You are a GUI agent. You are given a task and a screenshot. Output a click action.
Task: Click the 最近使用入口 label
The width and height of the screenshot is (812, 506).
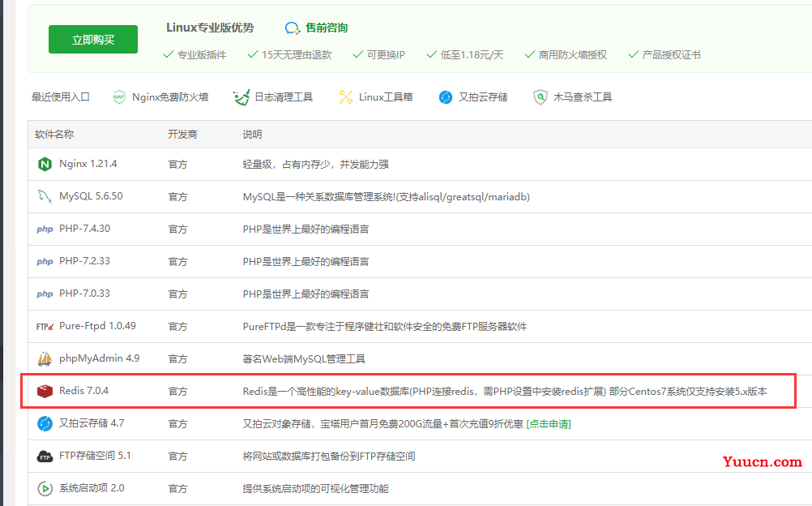[x=61, y=97]
